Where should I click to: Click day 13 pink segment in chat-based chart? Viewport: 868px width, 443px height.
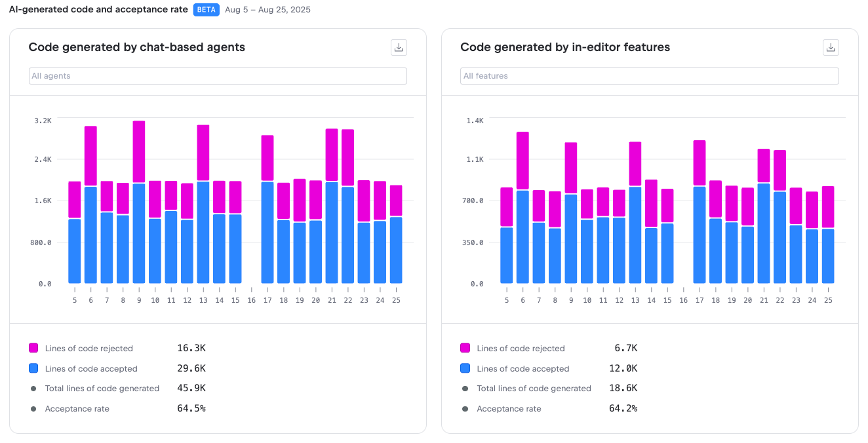[203, 153]
